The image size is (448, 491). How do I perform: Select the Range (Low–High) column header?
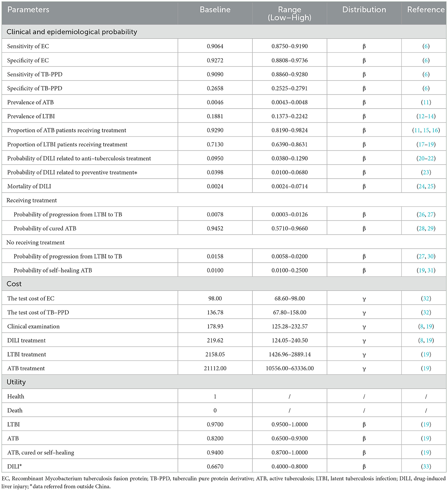click(x=290, y=14)
